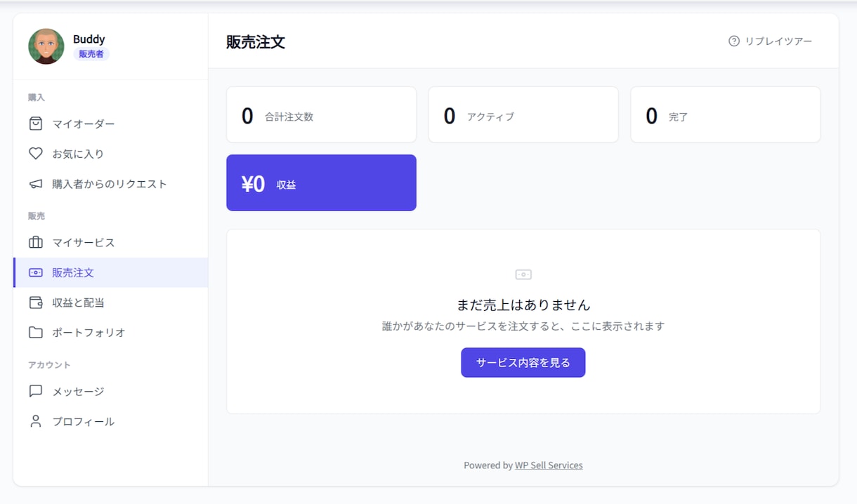Open 収益と配当 page
The width and height of the screenshot is (857, 504).
pos(110,303)
